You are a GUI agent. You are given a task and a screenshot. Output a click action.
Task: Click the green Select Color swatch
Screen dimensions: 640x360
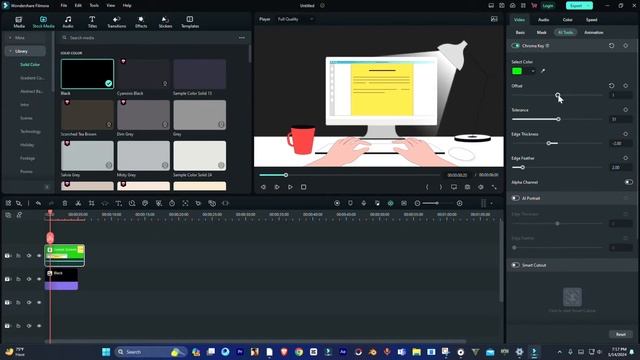coord(517,71)
